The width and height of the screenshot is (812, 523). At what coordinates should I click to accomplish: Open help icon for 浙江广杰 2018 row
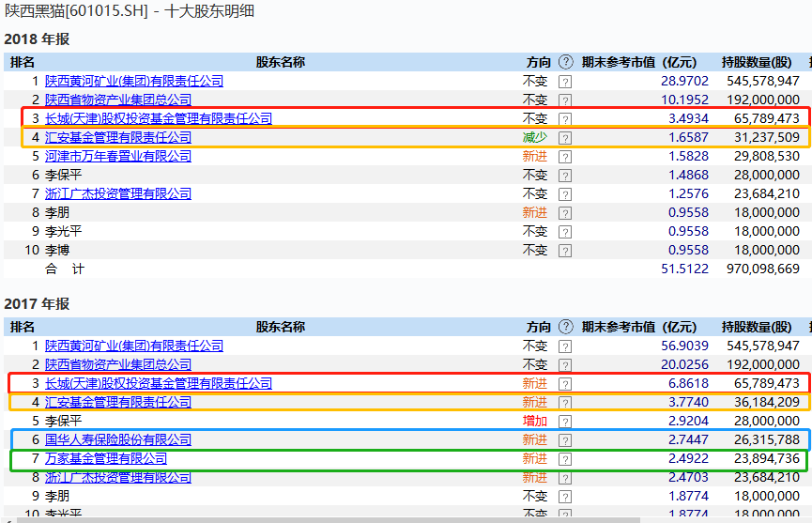click(565, 194)
